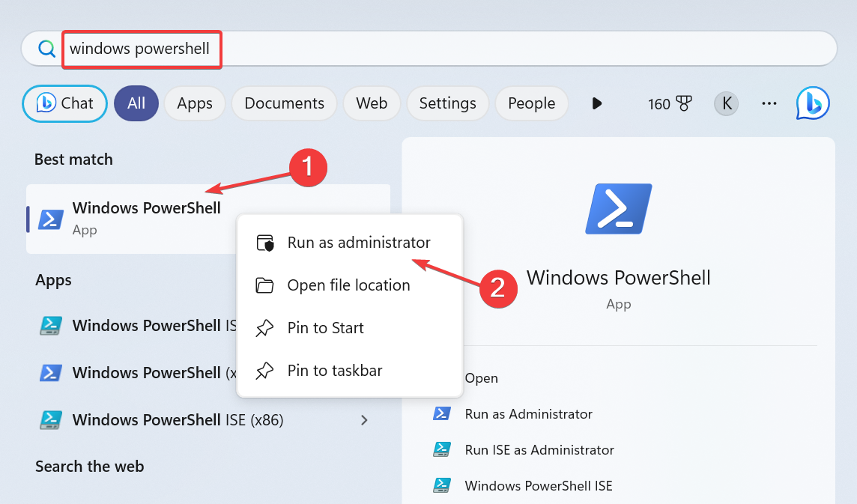Choose Run as administrator from context menu
This screenshot has height=504, width=857.
tap(358, 243)
